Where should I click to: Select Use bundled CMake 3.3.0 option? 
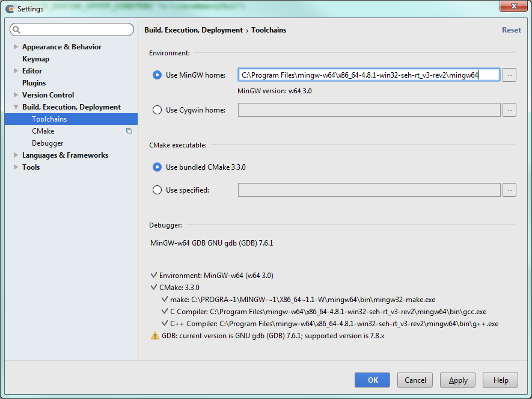[157, 167]
